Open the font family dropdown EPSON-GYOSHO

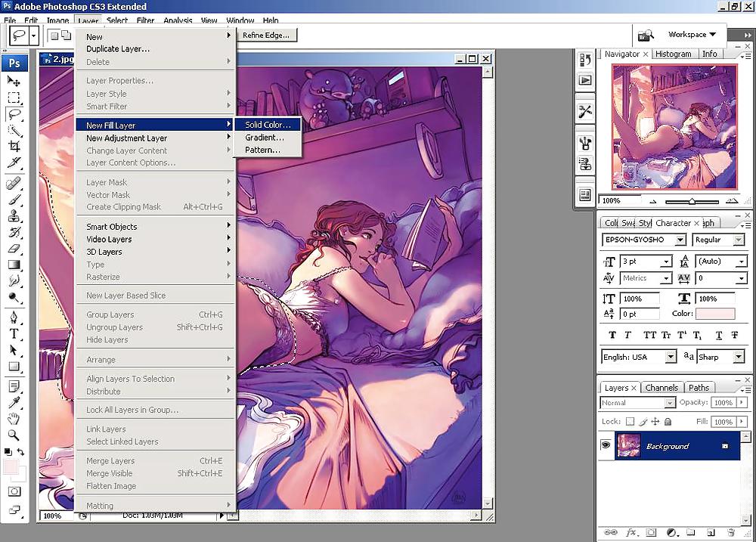point(680,240)
